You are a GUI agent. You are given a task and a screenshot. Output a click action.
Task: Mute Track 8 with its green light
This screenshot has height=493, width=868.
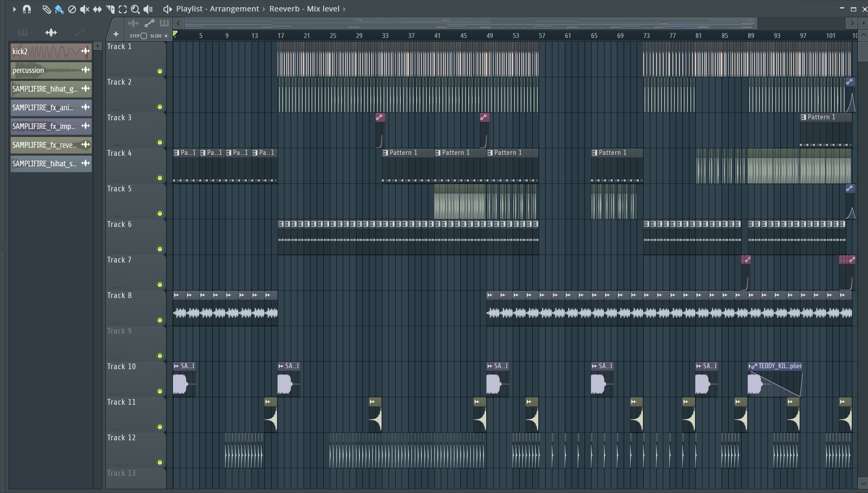(x=160, y=320)
